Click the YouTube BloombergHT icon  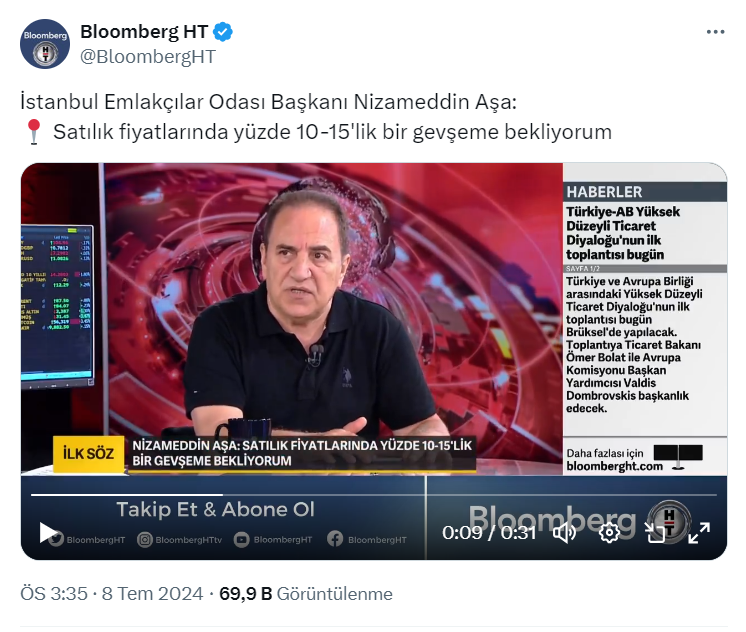point(241,539)
